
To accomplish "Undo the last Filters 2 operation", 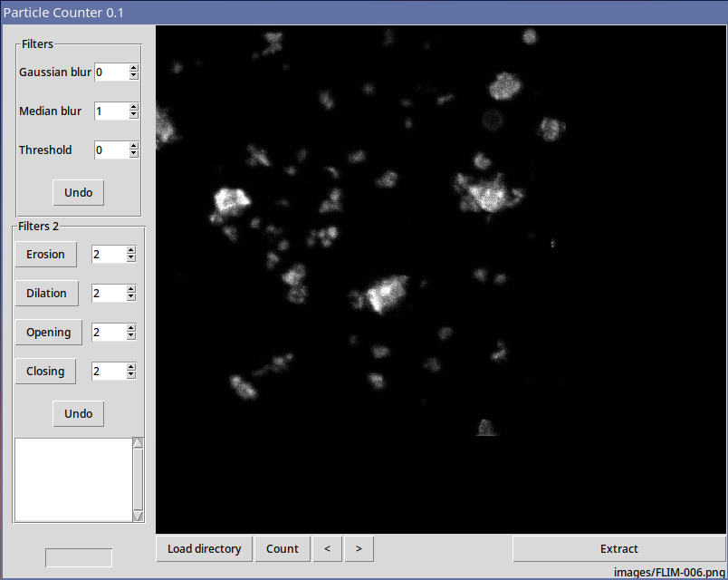I will (x=78, y=413).
